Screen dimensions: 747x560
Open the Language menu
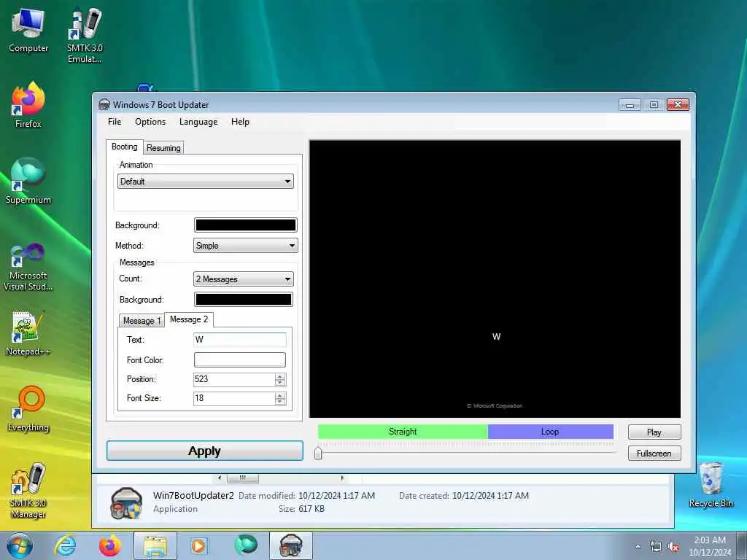(198, 122)
